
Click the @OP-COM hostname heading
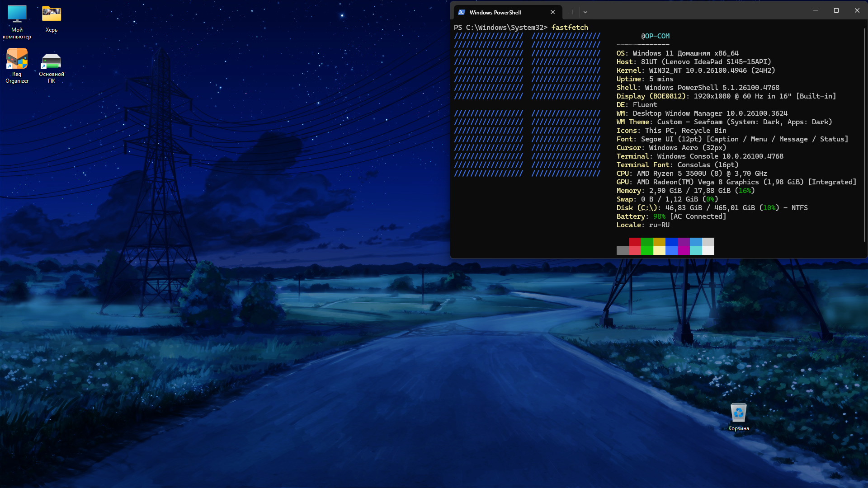tap(655, 36)
